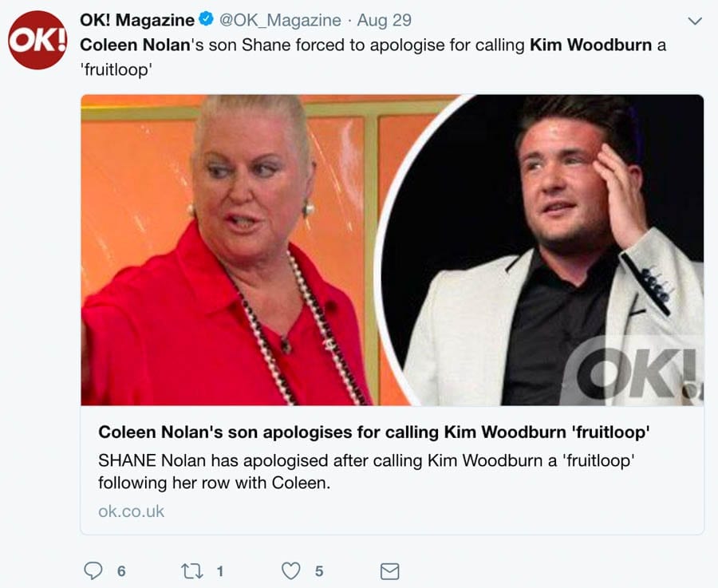Open the Aug 29 tweet timestamp
The image size is (718, 588).
(x=385, y=20)
